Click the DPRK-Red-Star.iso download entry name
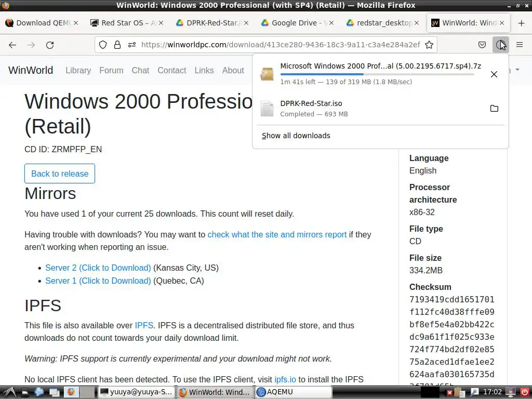Image resolution: width=532 pixels, height=399 pixels. click(x=311, y=103)
